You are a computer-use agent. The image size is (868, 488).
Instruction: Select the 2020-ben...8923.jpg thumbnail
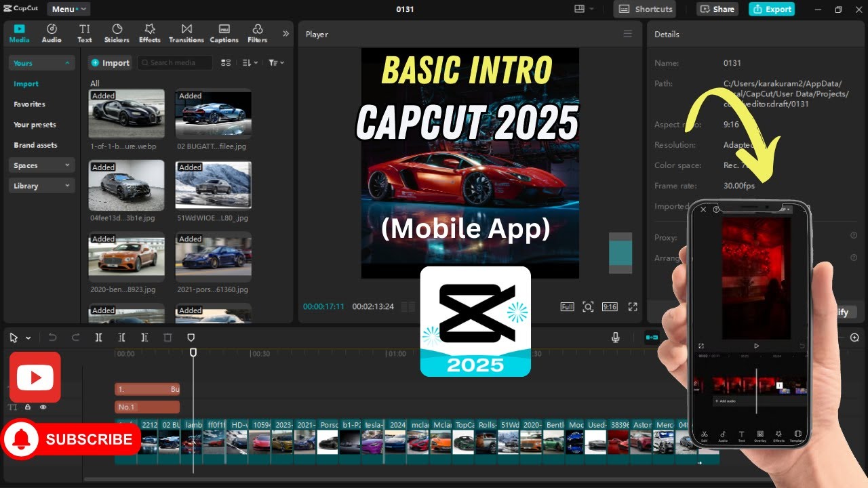coord(126,257)
